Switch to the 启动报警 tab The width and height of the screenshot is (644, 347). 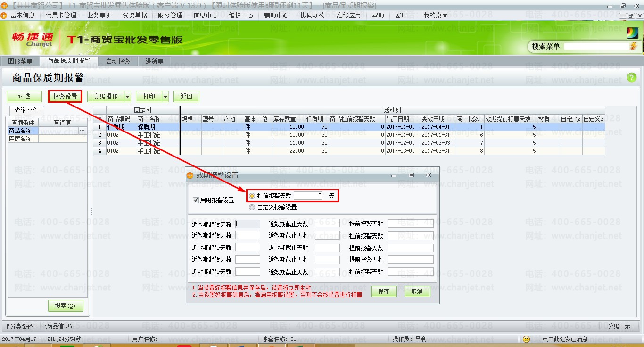coord(117,61)
